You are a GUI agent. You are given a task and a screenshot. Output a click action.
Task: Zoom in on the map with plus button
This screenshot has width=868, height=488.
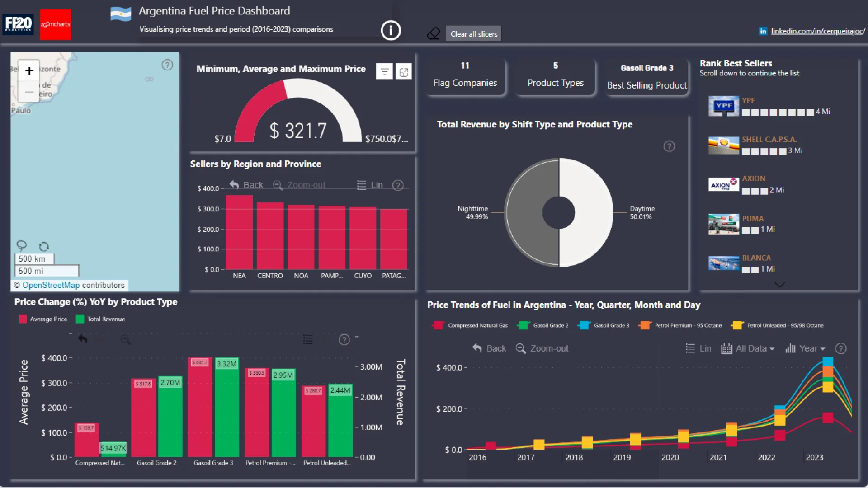(x=29, y=71)
